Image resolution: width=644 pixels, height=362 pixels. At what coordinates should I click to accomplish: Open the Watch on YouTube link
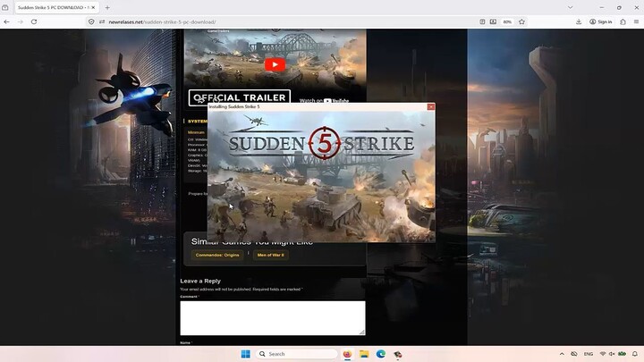coord(324,100)
